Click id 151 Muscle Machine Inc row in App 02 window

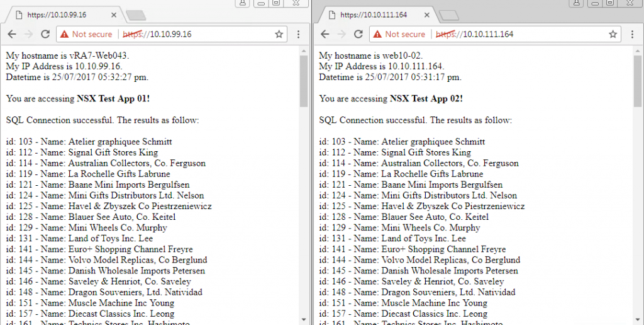point(403,303)
